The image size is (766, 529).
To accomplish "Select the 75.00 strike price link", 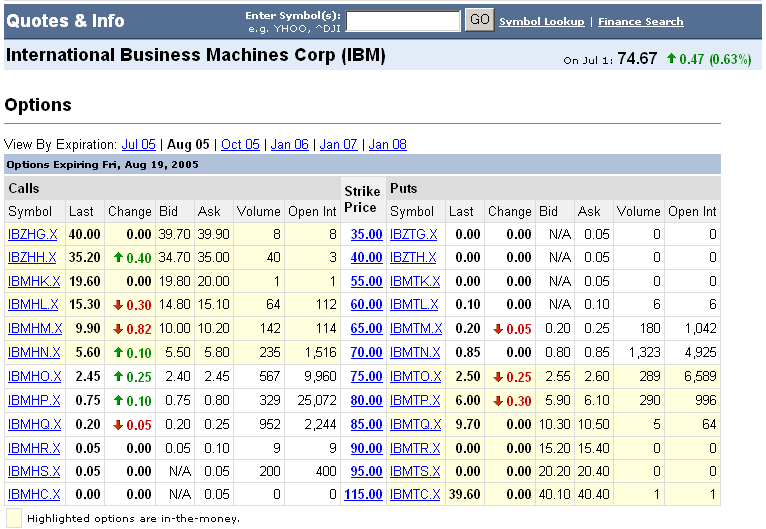I will (x=366, y=376).
